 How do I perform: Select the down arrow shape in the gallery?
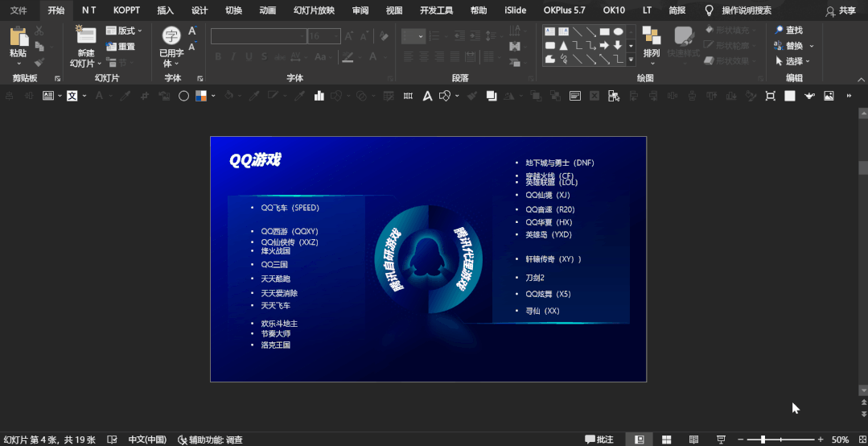pos(619,45)
